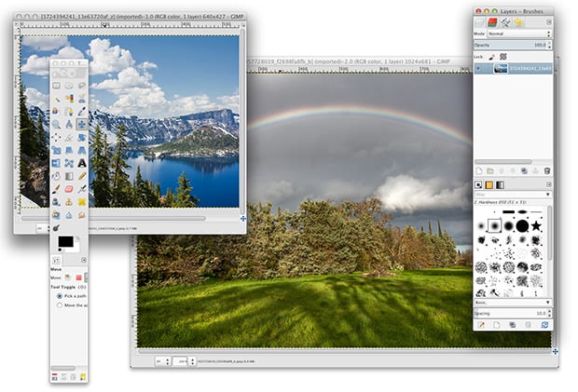Image resolution: width=578 pixels, height=392 pixels.
Task: Select the Rectangle Select tool
Action: click(x=56, y=86)
